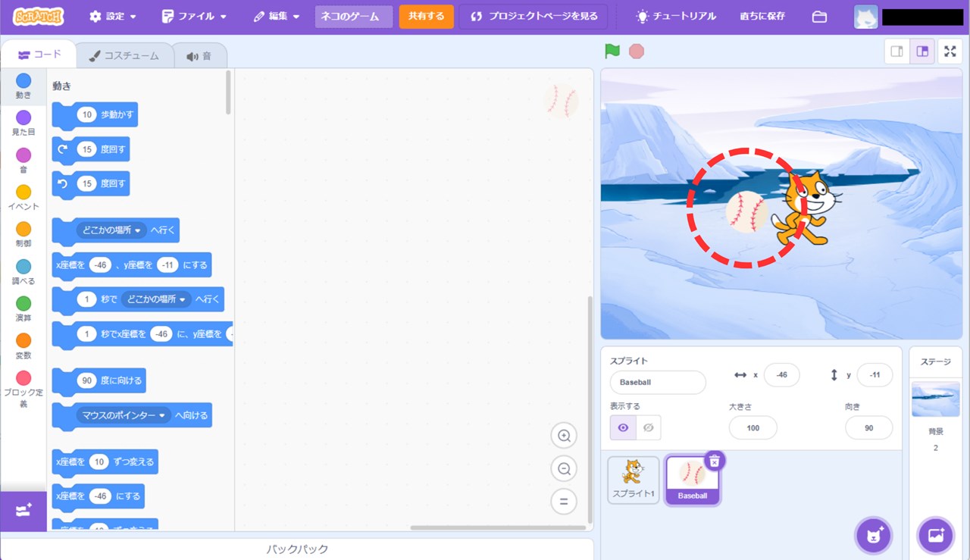Select the 見た目 (Looks) category
Image resolution: width=970 pixels, height=560 pixels.
(23, 124)
